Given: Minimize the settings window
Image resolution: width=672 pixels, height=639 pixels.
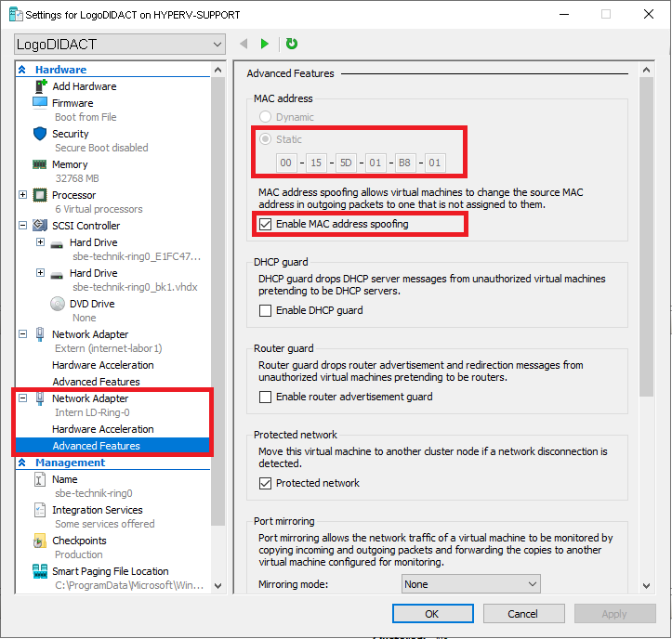Looking at the screenshot, I should (564, 14).
